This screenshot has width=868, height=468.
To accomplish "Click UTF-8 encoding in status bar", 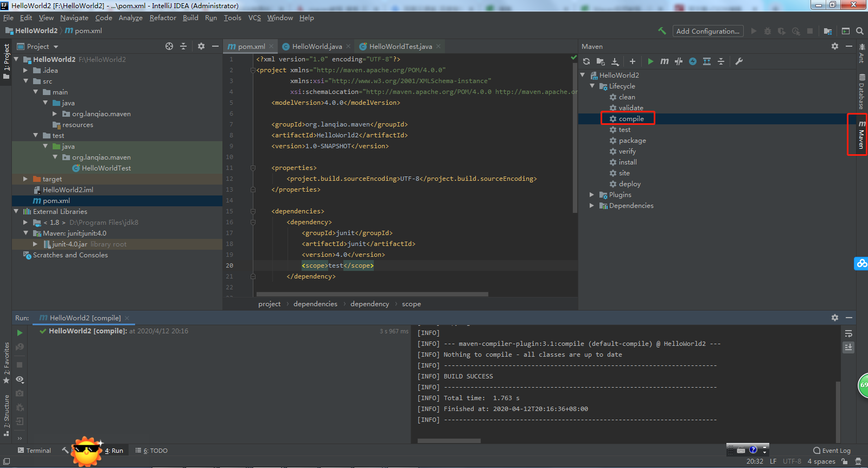I will [792, 461].
